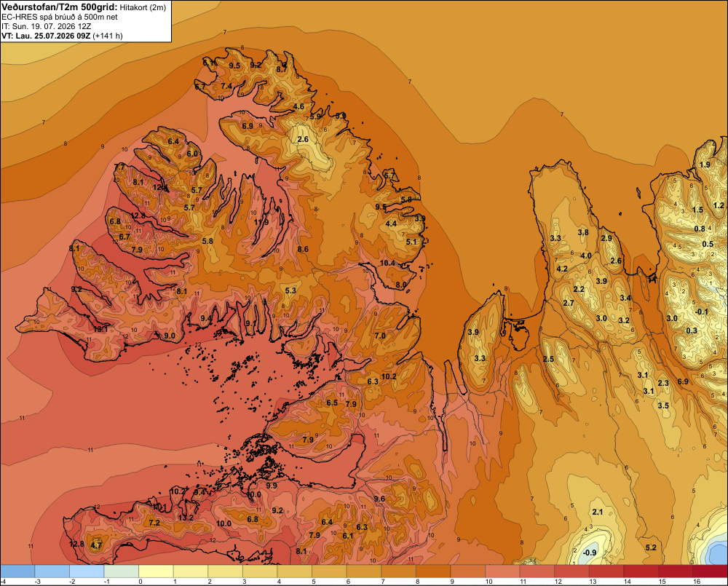
Task: Pick the legend swatch between 8 and 9
Action: (x=434, y=571)
